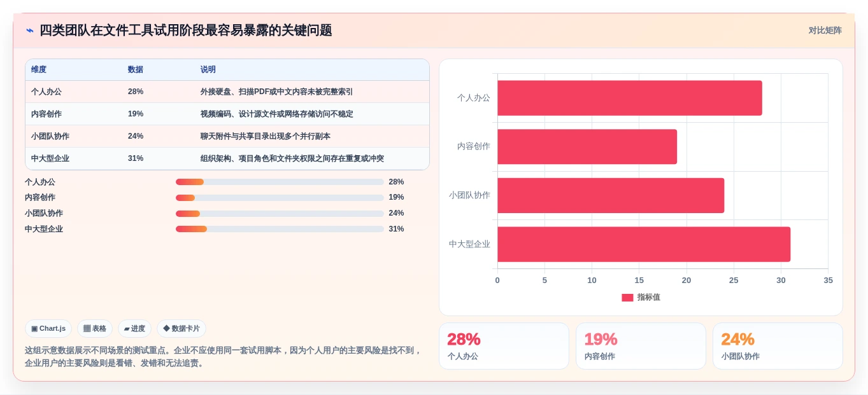Click the 进度 tag chip
868x395 pixels.
tap(134, 328)
